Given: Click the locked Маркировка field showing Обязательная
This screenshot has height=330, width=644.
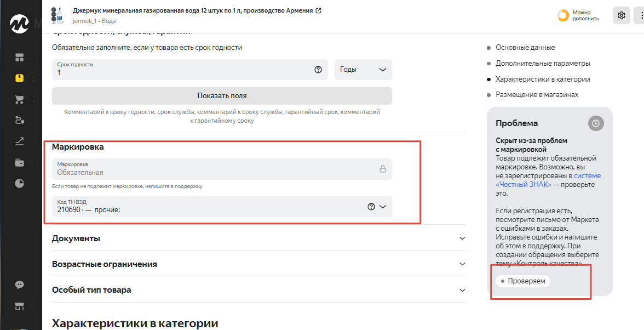Looking at the screenshot, I should click(x=222, y=169).
